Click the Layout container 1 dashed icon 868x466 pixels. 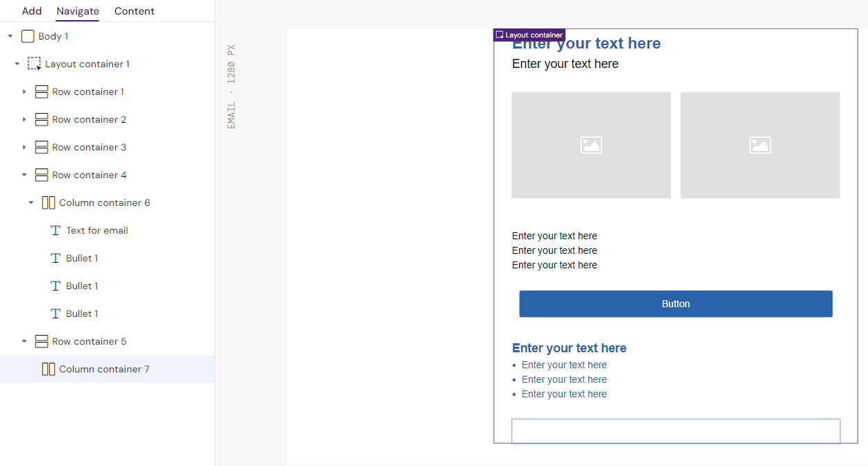(x=34, y=64)
